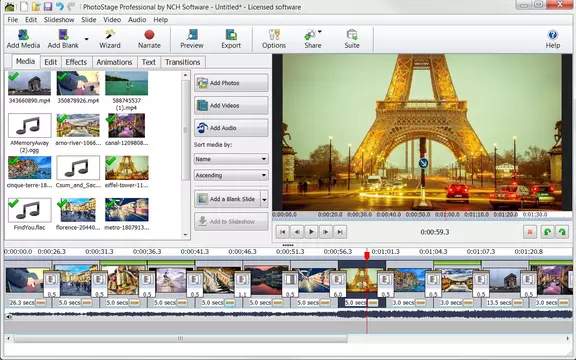Switch to the Media tab
Screen dimensions: 576x360
pos(25,61)
